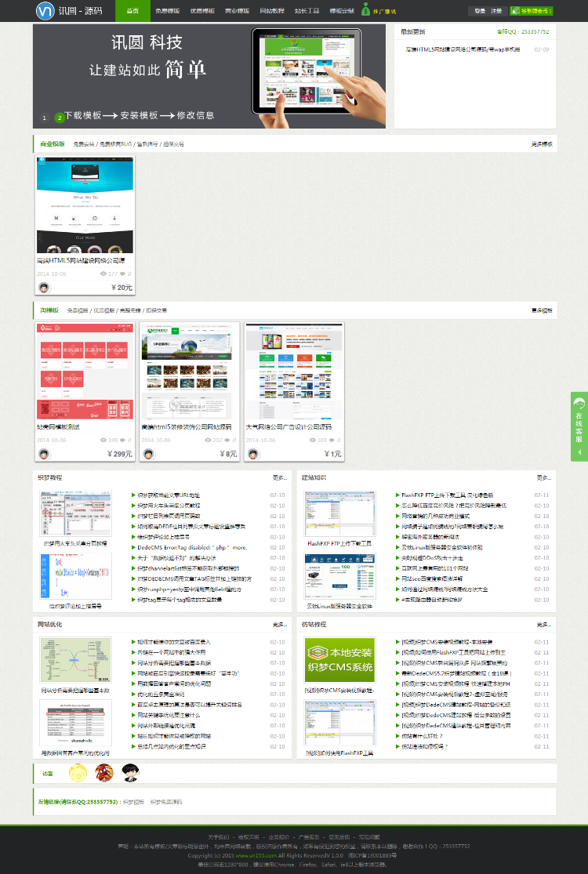Screen dimensions: 588x874
Task: Open the 免费模板 nav item
Action: [167, 11]
